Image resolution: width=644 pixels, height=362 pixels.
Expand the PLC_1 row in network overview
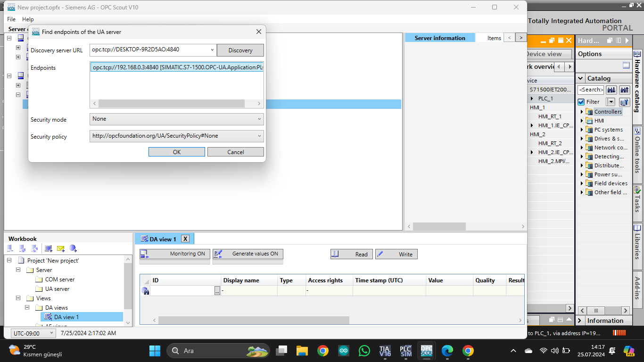click(532, 99)
